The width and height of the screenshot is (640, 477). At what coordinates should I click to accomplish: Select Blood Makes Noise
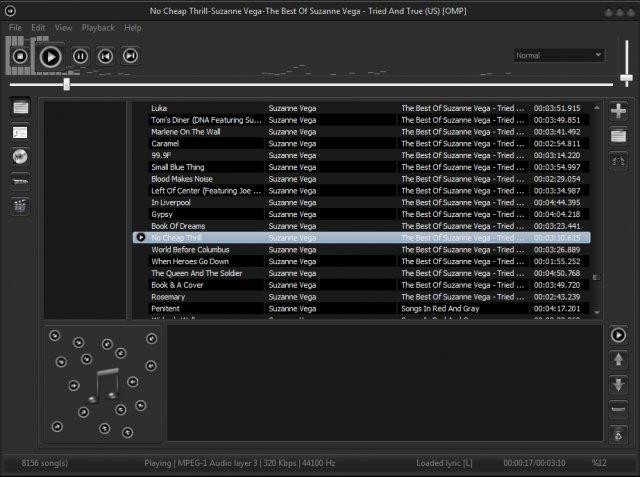(x=361, y=179)
